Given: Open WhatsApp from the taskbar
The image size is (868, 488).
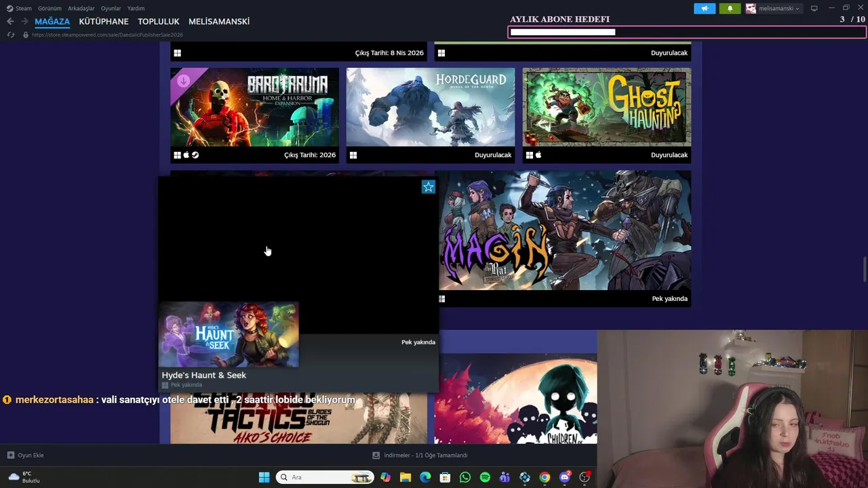Looking at the screenshot, I should pos(465,477).
